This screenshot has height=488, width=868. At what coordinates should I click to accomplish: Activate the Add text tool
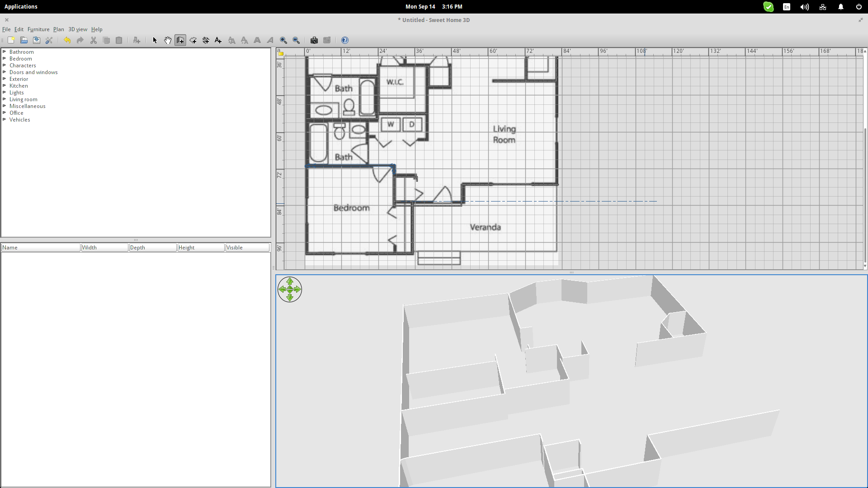[x=218, y=40]
